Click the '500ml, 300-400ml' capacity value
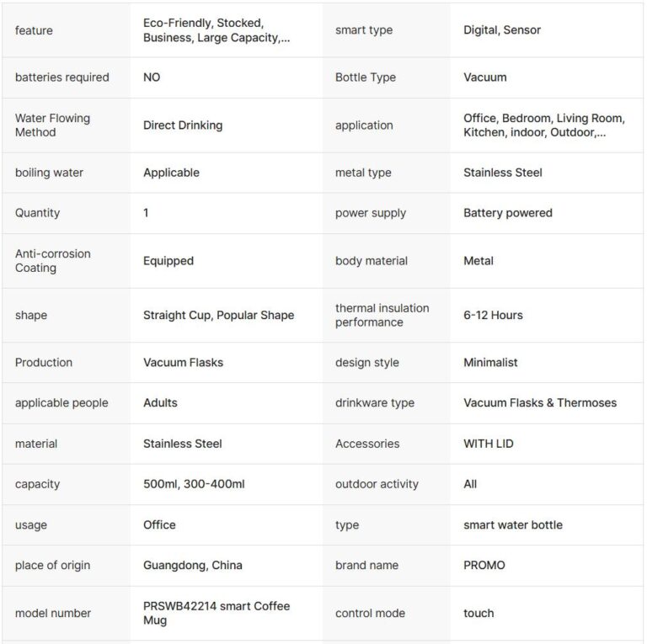Image resolution: width=647 pixels, height=644 pixels. pos(194,484)
